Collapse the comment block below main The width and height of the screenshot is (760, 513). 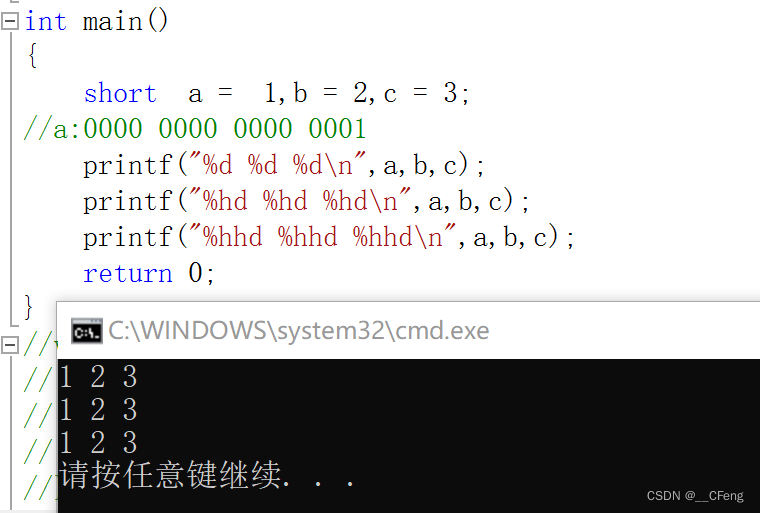tap(10, 345)
